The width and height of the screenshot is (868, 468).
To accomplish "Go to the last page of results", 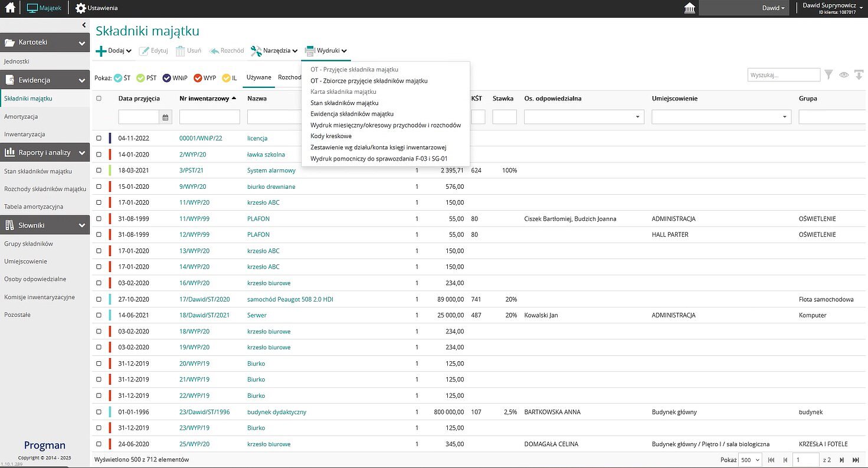I will [857, 460].
